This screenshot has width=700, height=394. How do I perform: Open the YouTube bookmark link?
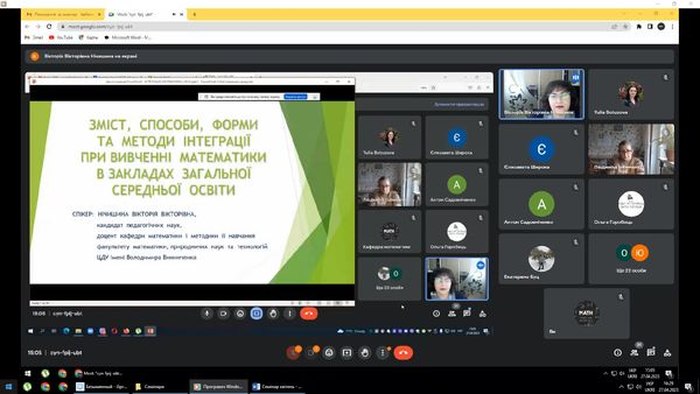tap(61, 37)
